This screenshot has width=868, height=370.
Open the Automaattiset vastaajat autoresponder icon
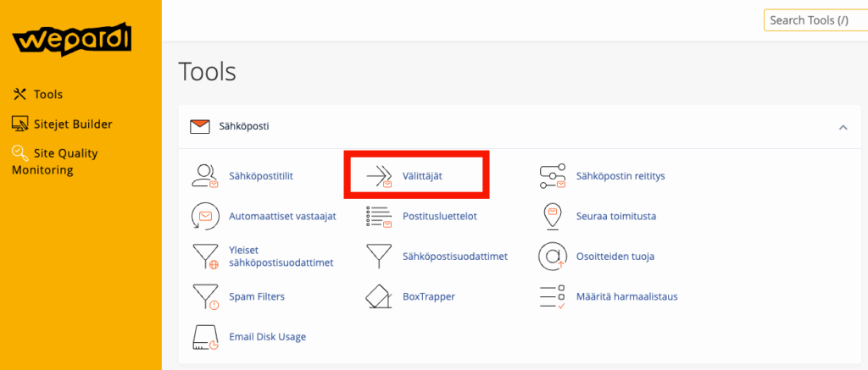click(x=205, y=216)
